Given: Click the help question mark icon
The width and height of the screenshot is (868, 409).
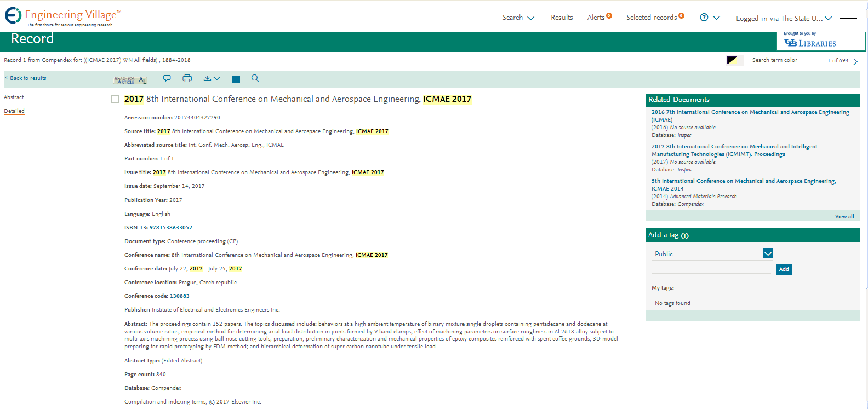Looking at the screenshot, I should (x=704, y=18).
